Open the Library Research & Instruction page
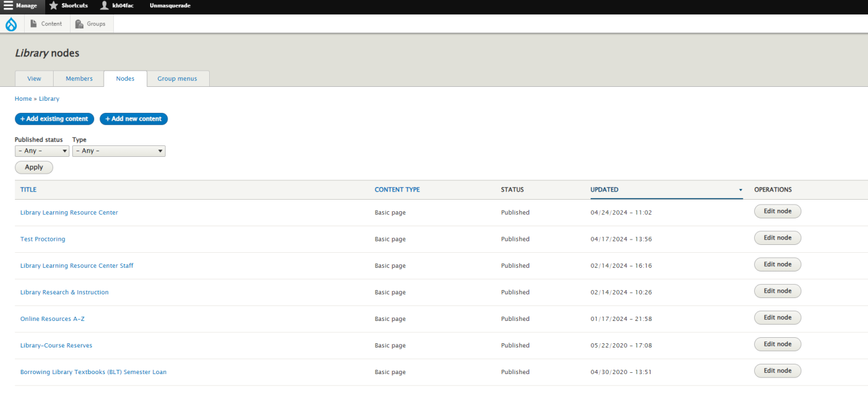The image size is (868, 403). click(64, 292)
